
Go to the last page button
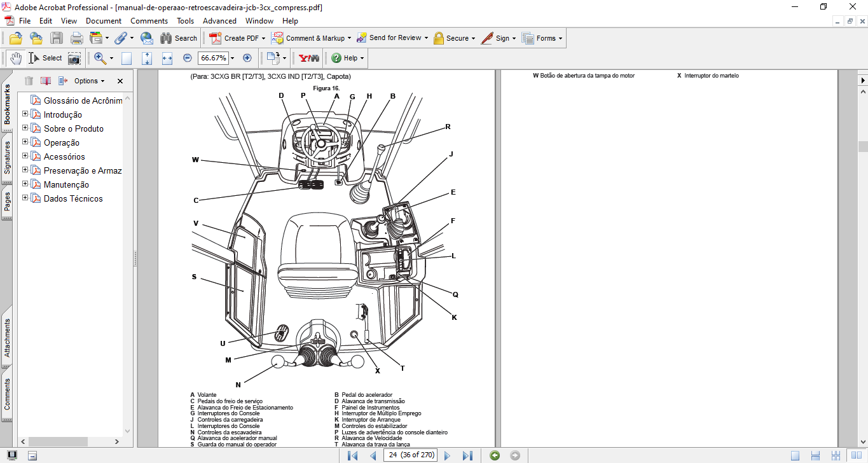tap(467, 455)
